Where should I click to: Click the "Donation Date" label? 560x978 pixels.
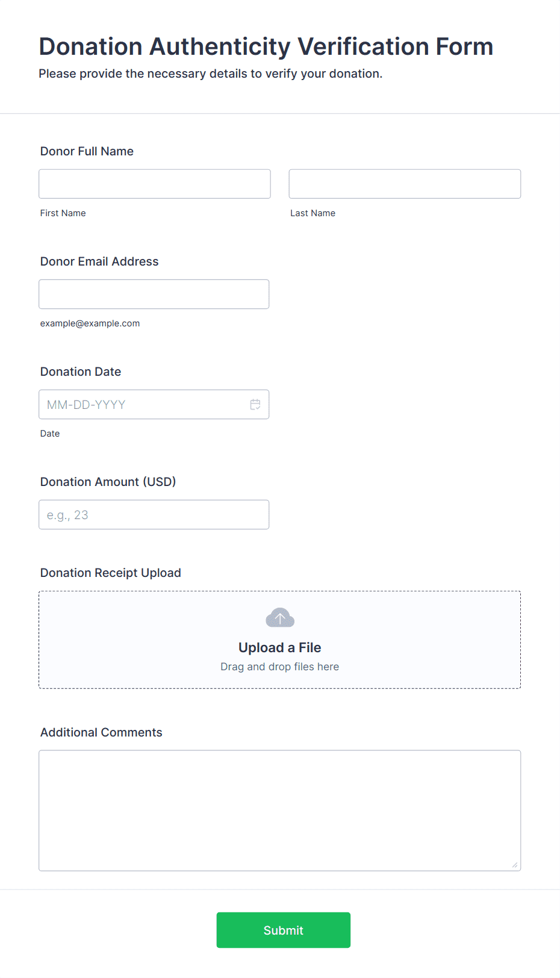(x=81, y=372)
